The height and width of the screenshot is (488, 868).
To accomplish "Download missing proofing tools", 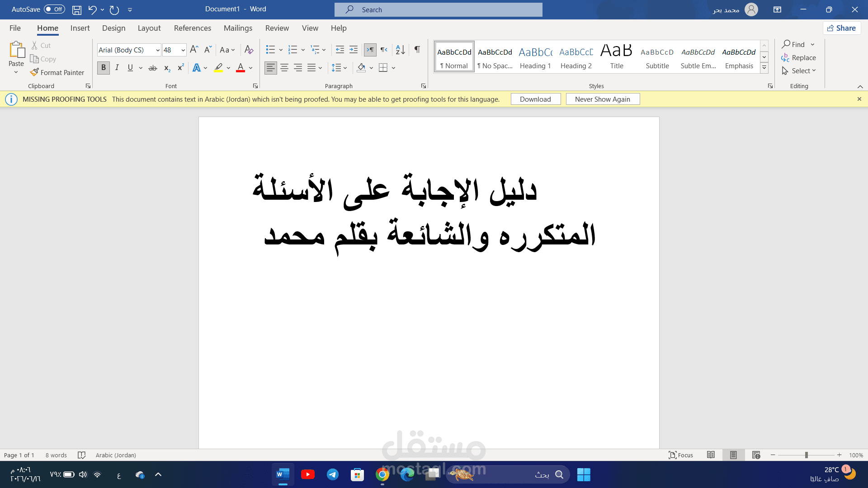I will click(536, 99).
